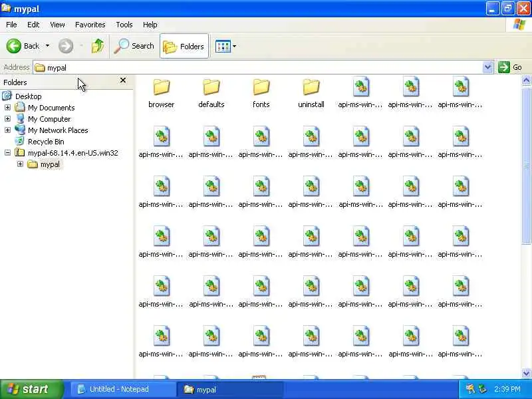Viewport: 532px width, 399px height.
Task: Open the Tools menu
Action: pos(124,25)
